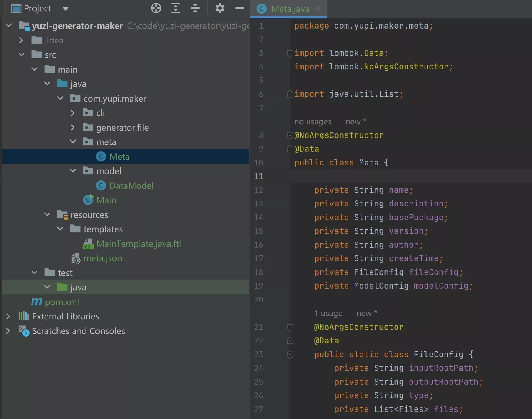Click the 'new *' author hint above Meta class
Image resolution: width=532 pixels, height=419 pixels.
356,121
